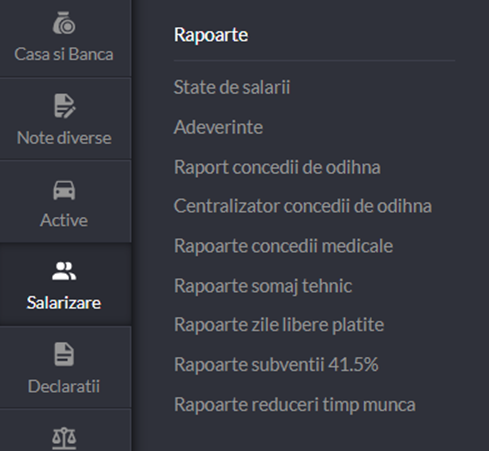Open State de salarii report

pyautogui.click(x=232, y=87)
